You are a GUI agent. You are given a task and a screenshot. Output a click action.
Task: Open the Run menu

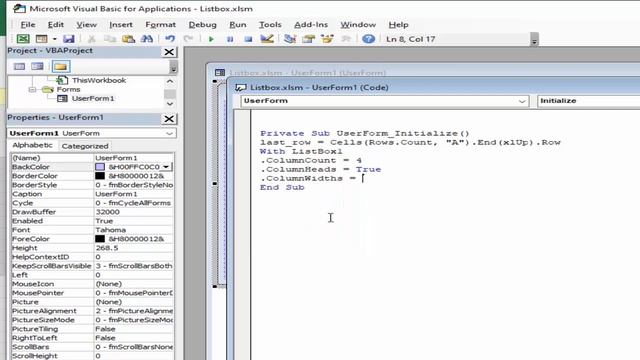coord(238,24)
